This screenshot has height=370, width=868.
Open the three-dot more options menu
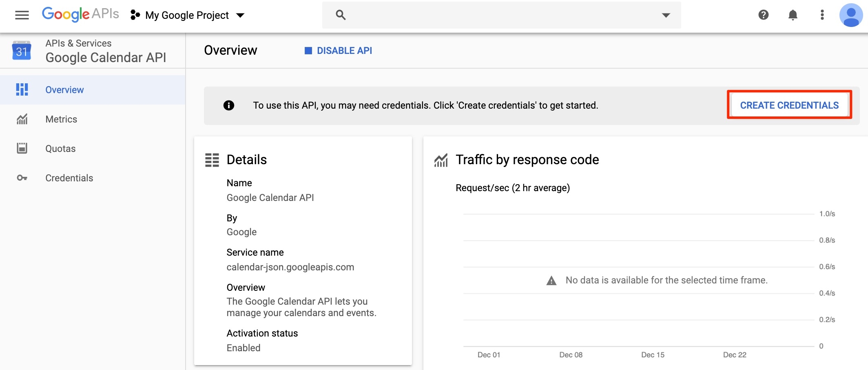[x=822, y=15]
